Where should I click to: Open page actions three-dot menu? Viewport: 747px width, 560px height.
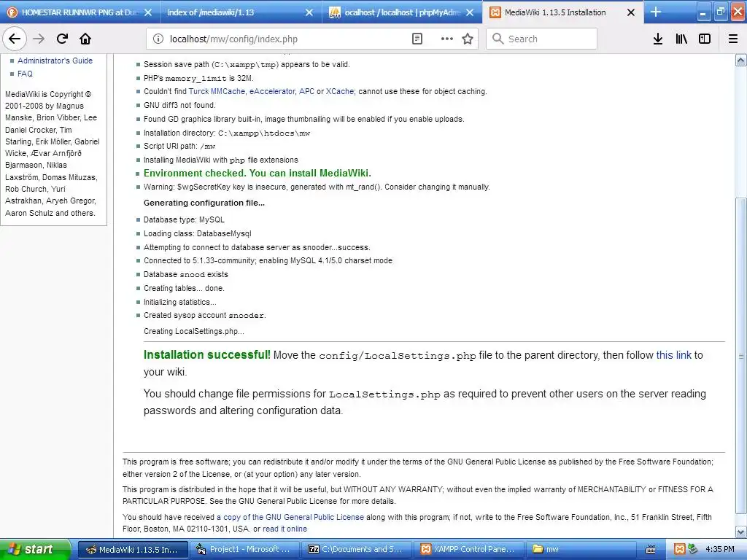pos(447,39)
